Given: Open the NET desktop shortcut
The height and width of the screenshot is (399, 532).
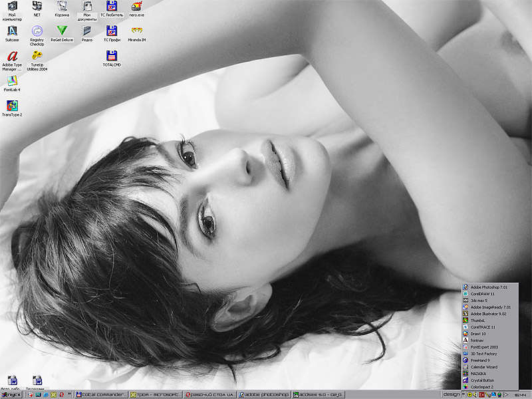Looking at the screenshot, I should tap(37, 9).
